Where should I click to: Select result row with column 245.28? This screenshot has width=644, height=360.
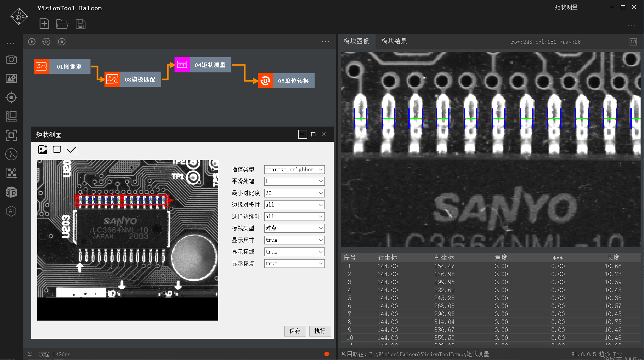490,298
